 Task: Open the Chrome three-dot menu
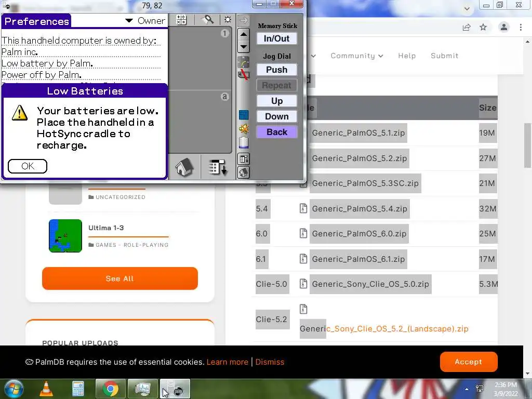tap(521, 27)
